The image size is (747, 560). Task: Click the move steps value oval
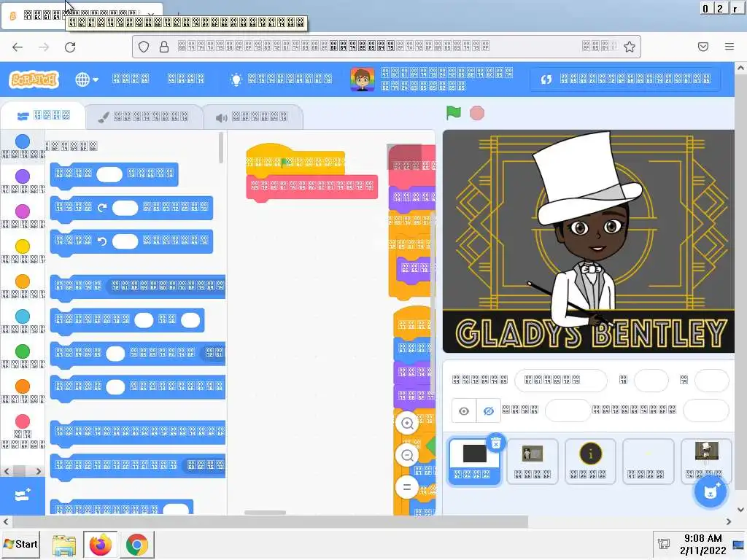pos(109,174)
